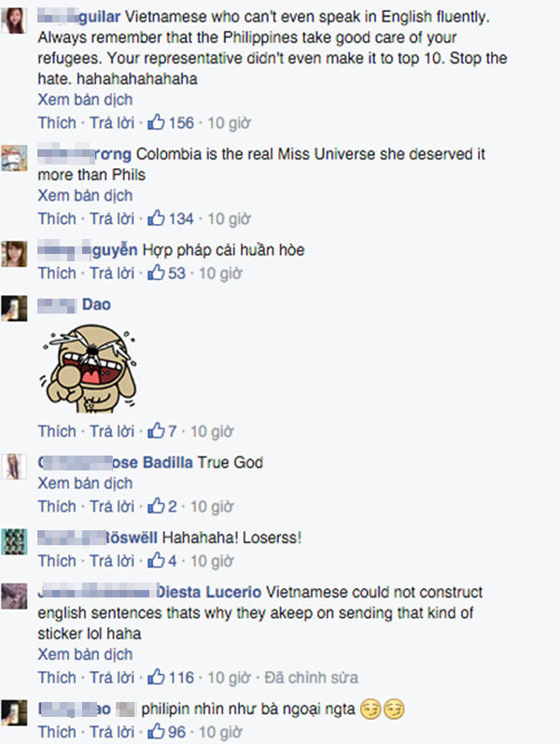Click 'Thích' on the Hợp pháp comment
This screenshot has width=560, height=744.
point(57,274)
